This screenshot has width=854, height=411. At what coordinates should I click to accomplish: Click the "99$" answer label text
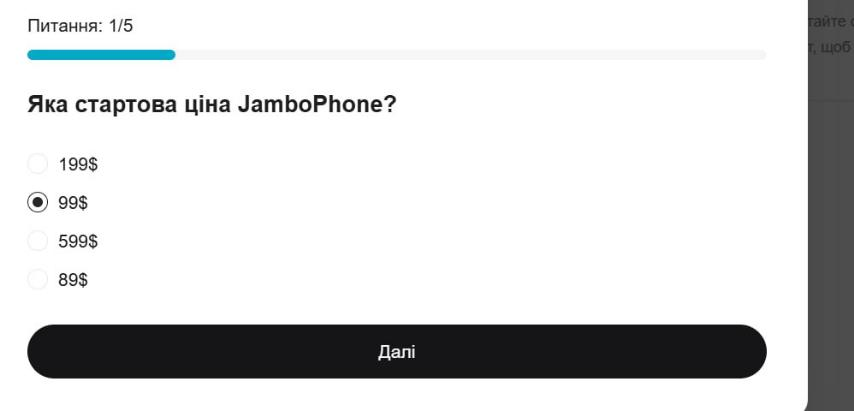tap(72, 202)
